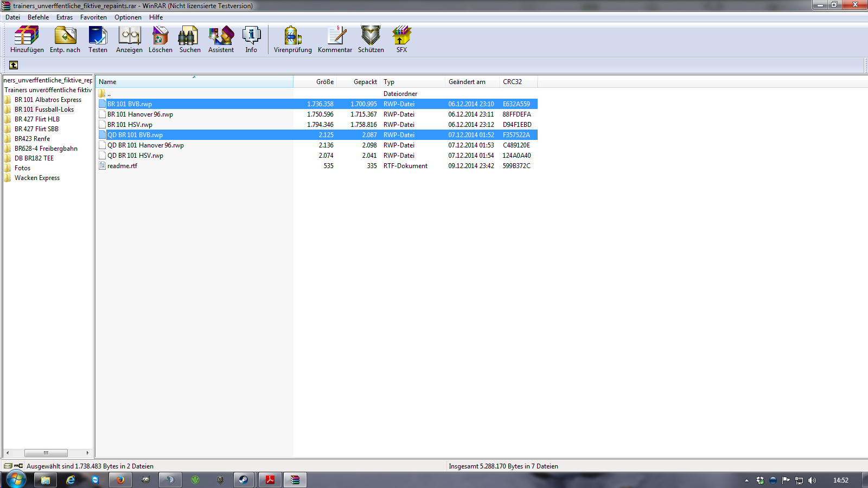Click the tree scrollbar right arrow
This screenshot has width=868, height=488.
click(x=87, y=453)
